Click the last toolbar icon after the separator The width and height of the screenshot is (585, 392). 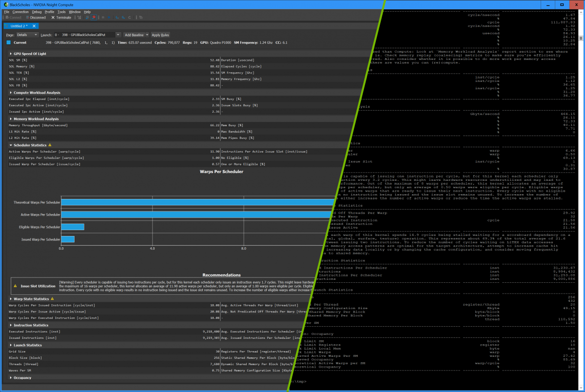click(x=141, y=18)
